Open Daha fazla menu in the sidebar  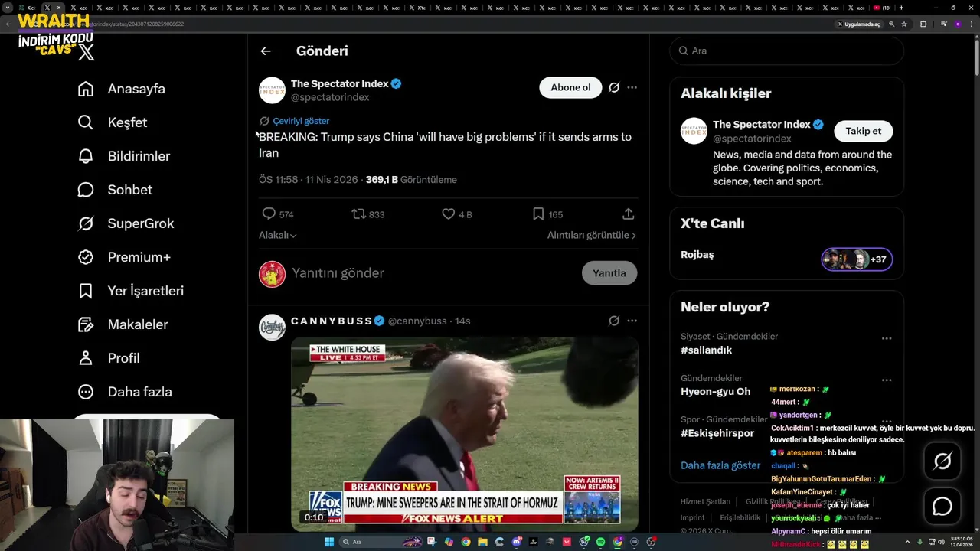pos(126,392)
